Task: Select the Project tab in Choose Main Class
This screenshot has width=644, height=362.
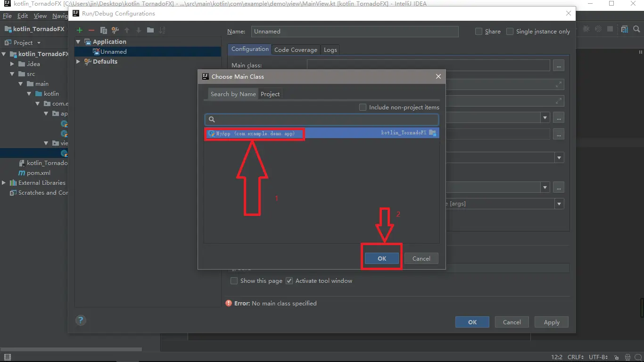Action: click(270, 94)
